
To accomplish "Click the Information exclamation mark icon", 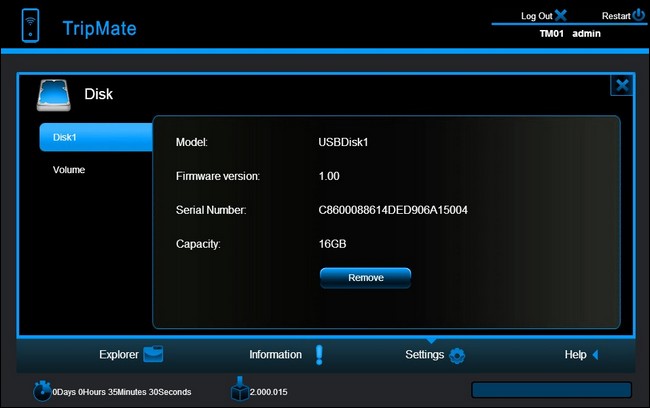I will click(x=319, y=355).
